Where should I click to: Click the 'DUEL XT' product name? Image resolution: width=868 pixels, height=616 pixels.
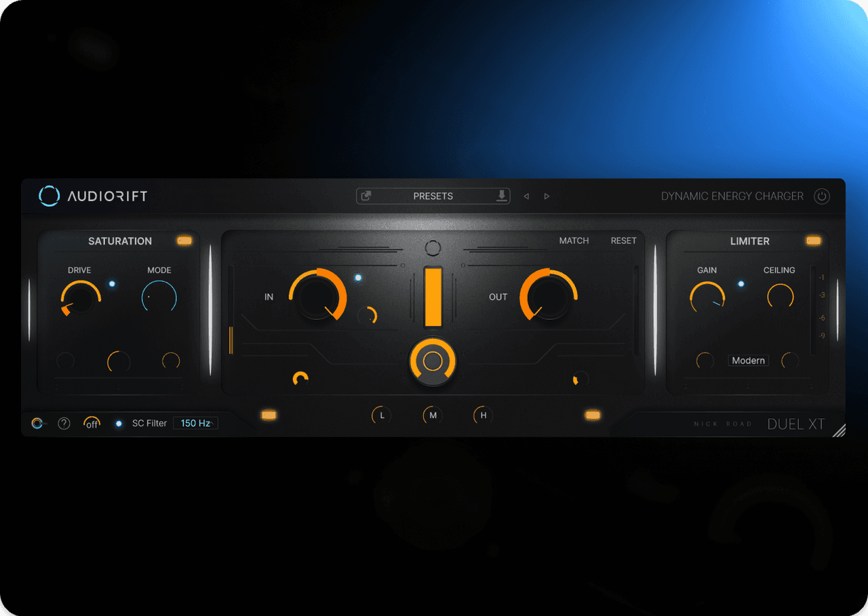click(796, 424)
